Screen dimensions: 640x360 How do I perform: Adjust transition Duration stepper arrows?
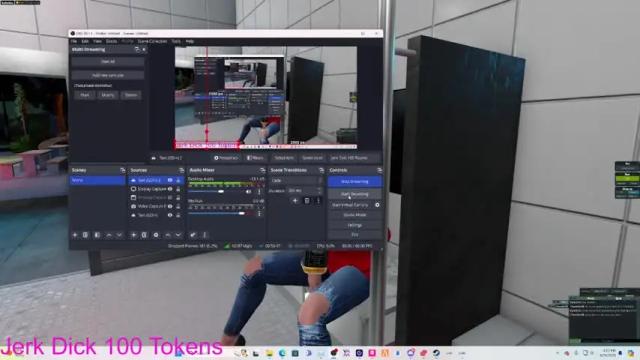tap(320, 191)
